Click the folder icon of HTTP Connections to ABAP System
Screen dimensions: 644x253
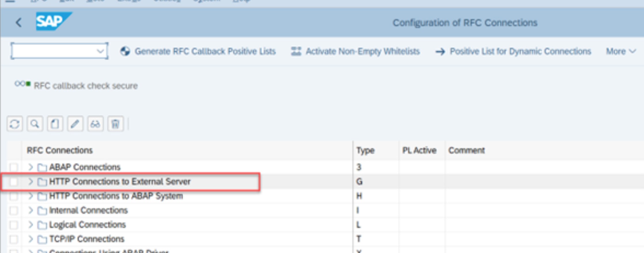42,196
